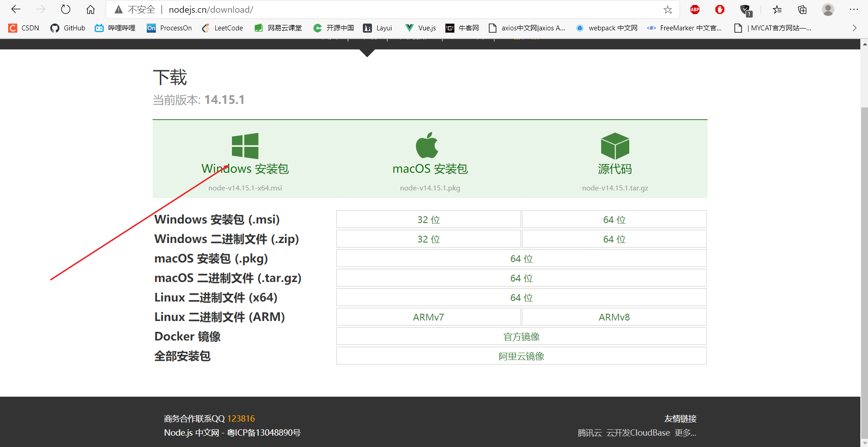Open the Layui bookmark
Viewport: 868px width, 447px height.
tap(378, 28)
